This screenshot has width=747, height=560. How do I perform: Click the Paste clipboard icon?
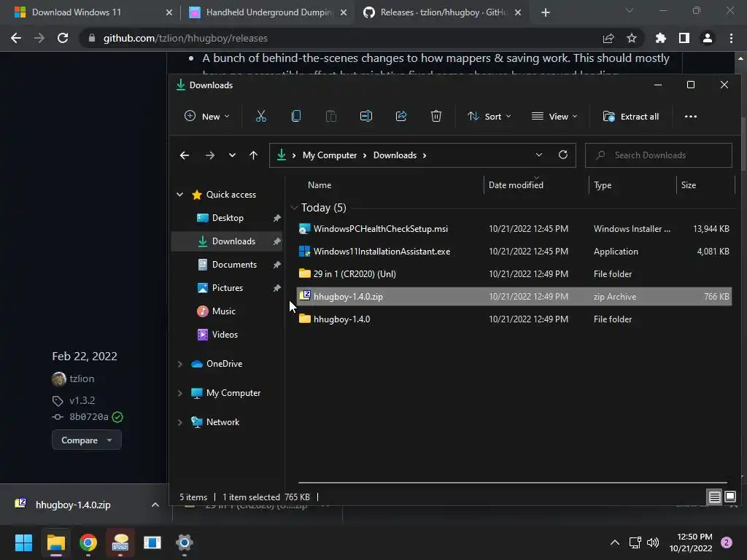pyautogui.click(x=331, y=116)
